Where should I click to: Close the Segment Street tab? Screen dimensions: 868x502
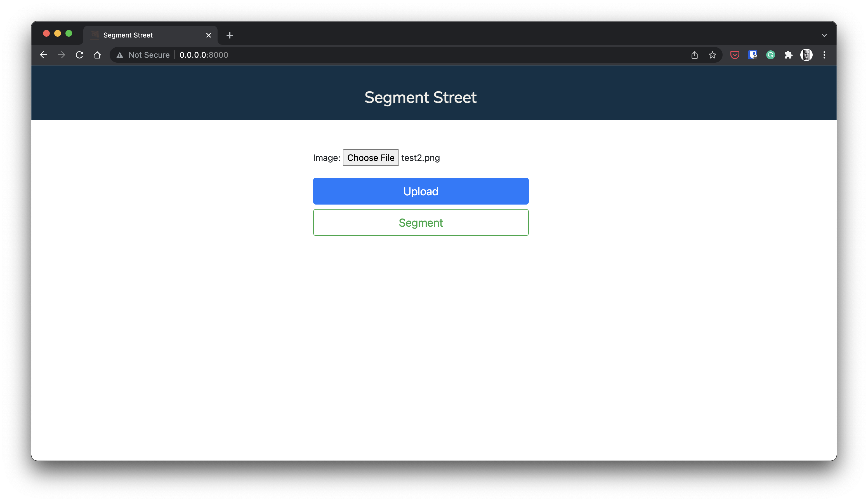pyautogui.click(x=208, y=35)
